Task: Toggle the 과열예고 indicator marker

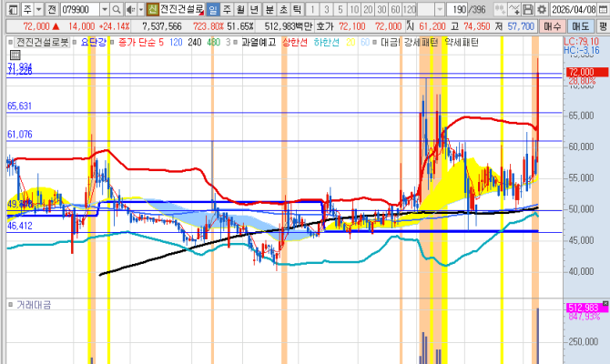Action: click(235, 42)
